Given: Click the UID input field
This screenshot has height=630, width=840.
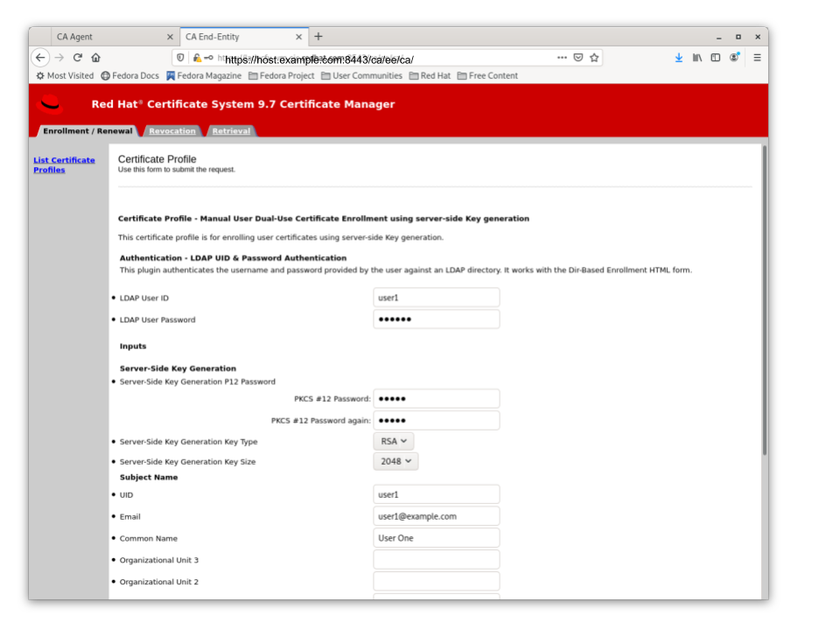Looking at the screenshot, I should tap(437, 494).
